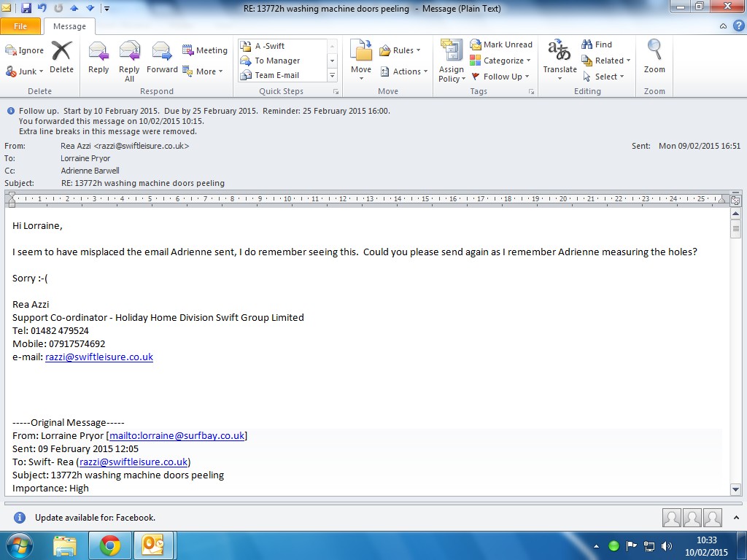Viewport: 747px width, 560px height.
Task: Open Windows Explorer from taskbar
Action: click(65, 545)
